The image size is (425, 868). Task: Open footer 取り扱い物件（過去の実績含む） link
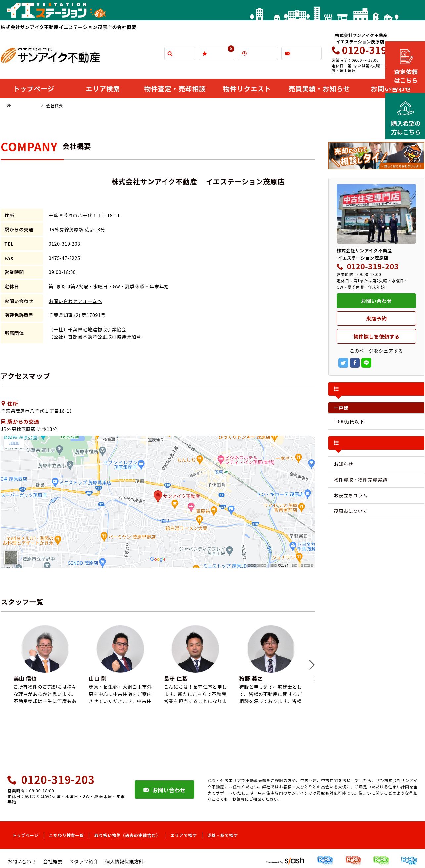[127, 835]
